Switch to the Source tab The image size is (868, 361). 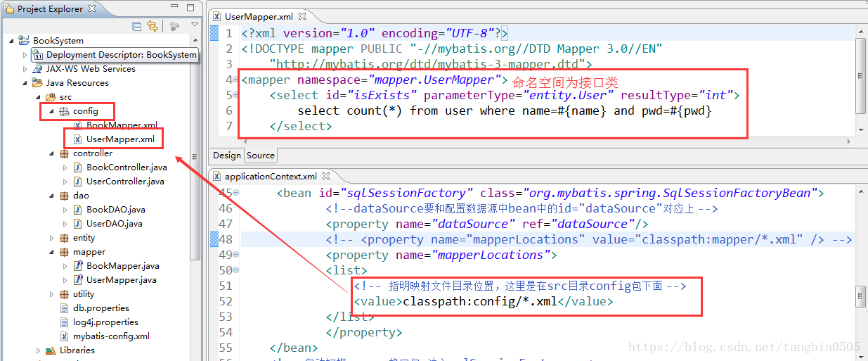(x=260, y=155)
